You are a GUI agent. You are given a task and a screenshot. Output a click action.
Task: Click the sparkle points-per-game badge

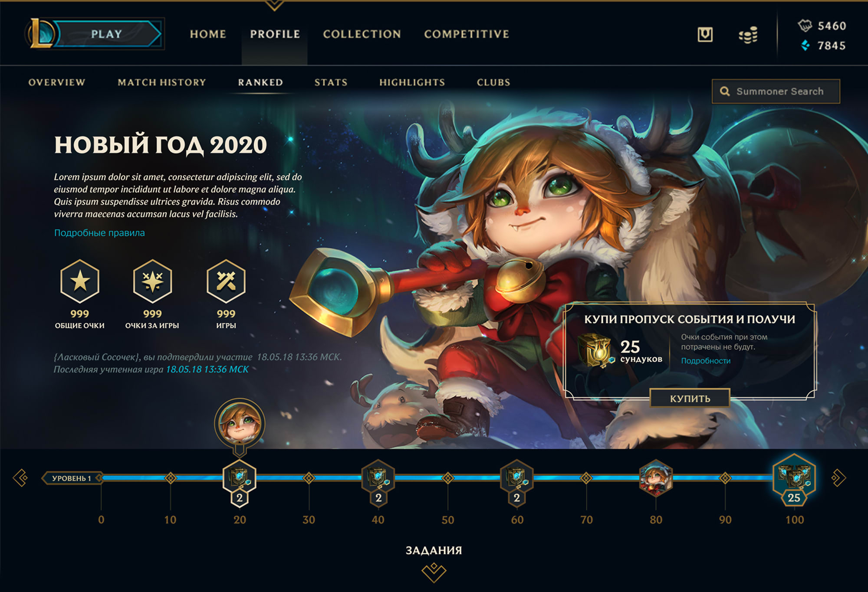152,281
